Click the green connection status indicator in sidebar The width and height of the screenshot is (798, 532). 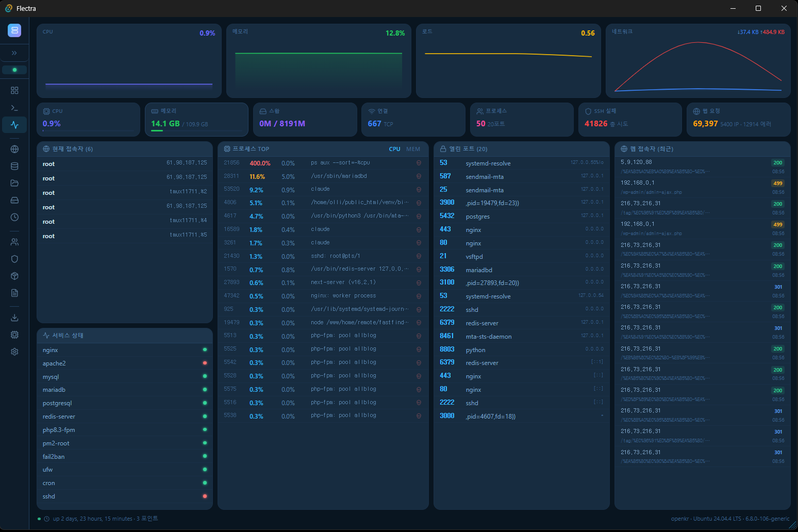click(14, 70)
